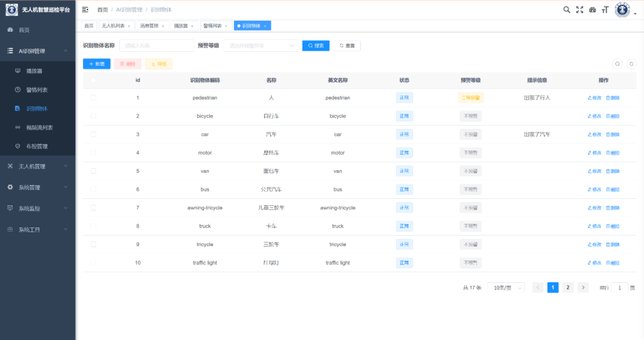644x340 pixels.
Task: Click delete icon for the car row
Action: (613, 135)
